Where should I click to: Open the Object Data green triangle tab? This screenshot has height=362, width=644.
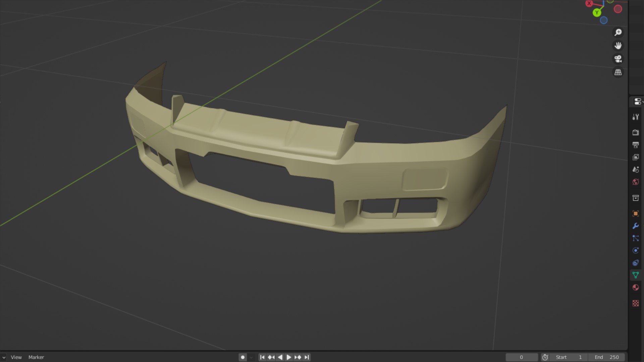pyautogui.click(x=635, y=275)
